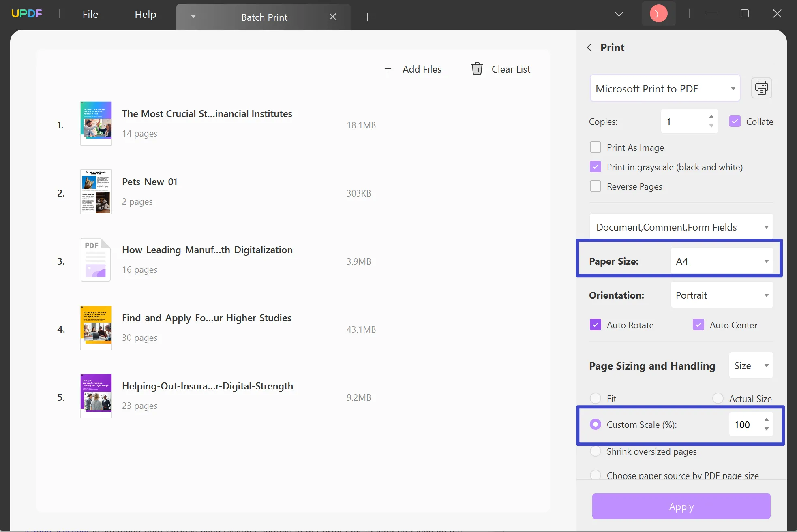Select Helping-Out-Insura...r-Digital-Strength file name

tap(208, 386)
